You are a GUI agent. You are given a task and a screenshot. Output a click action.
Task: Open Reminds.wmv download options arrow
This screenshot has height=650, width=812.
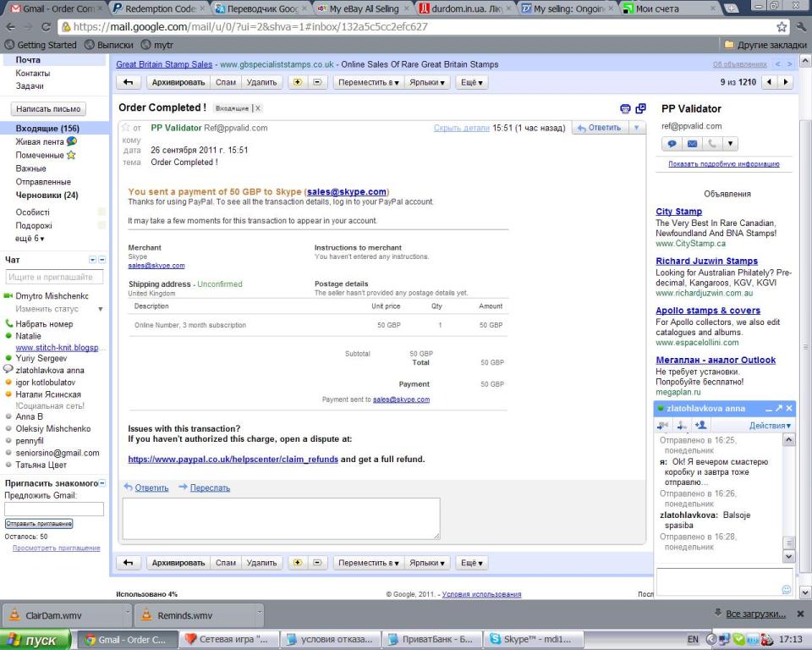click(x=259, y=614)
